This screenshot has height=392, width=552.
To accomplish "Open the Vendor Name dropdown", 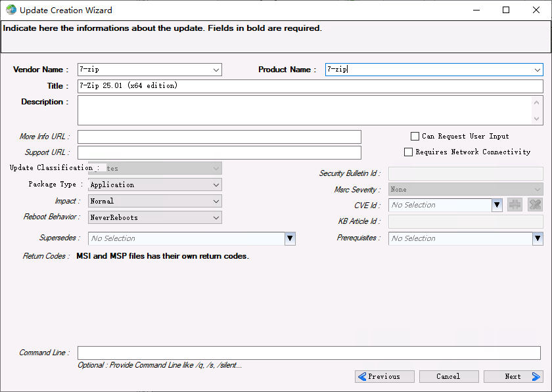I will [216, 70].
